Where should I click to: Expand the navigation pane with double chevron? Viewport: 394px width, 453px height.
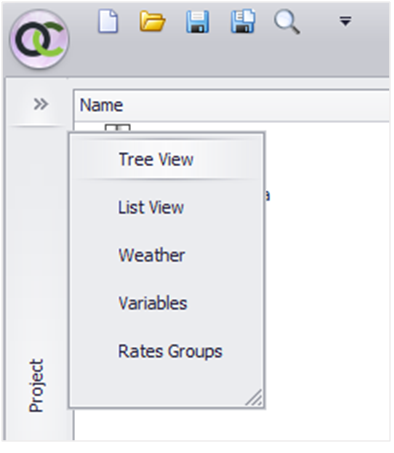pyautogui.click(x=41, y=104)
